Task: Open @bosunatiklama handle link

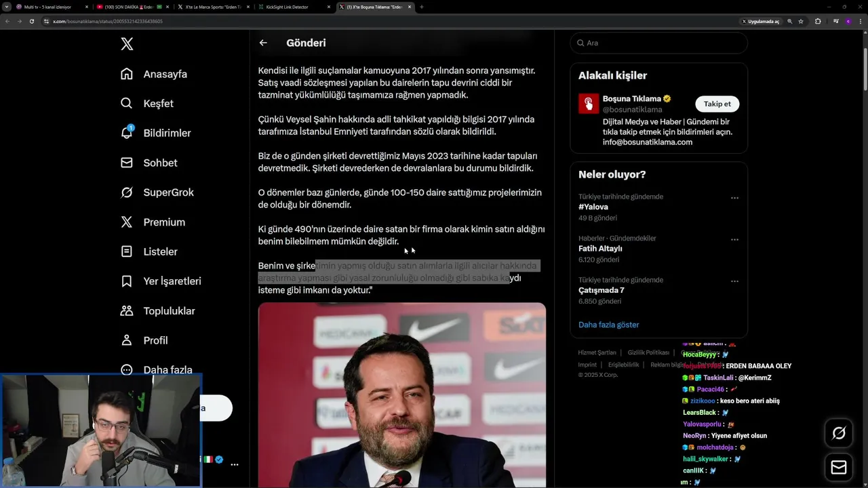Action: point(632,110)
